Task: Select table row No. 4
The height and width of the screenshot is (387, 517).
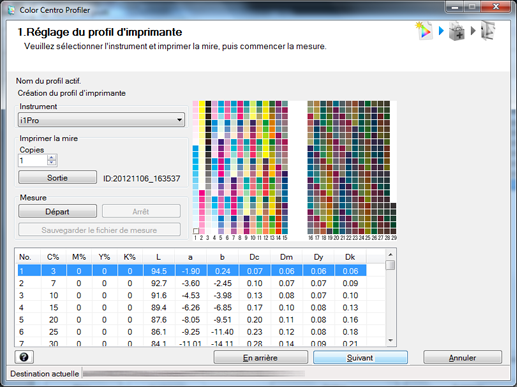Action: [x=192, y=307]
